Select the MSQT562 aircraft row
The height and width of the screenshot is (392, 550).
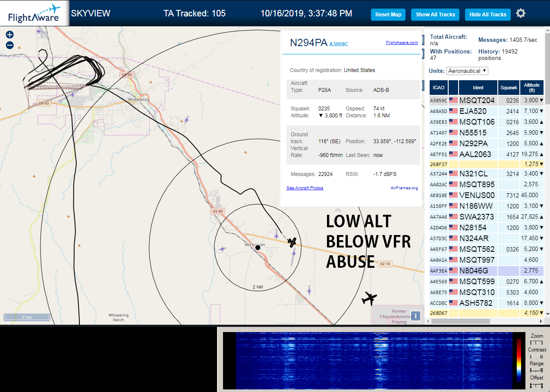tap(487, 249)
